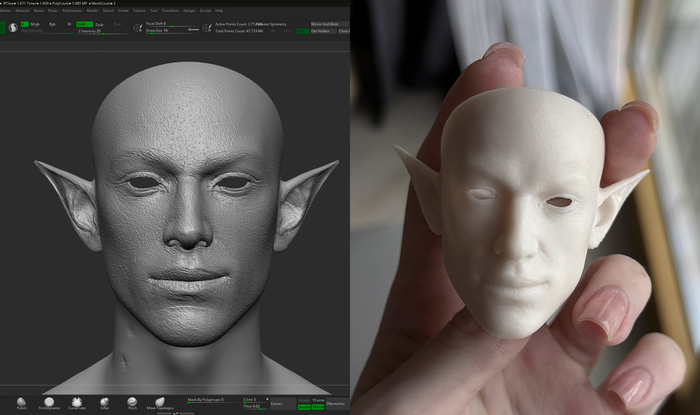Toggle the green A button left of Mrgb
This screenshot has height=415, width=700.
click(x=24, y=24)
